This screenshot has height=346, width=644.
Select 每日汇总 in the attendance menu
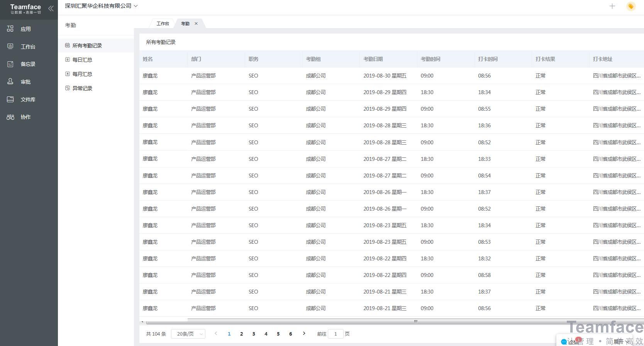point(82,60)
